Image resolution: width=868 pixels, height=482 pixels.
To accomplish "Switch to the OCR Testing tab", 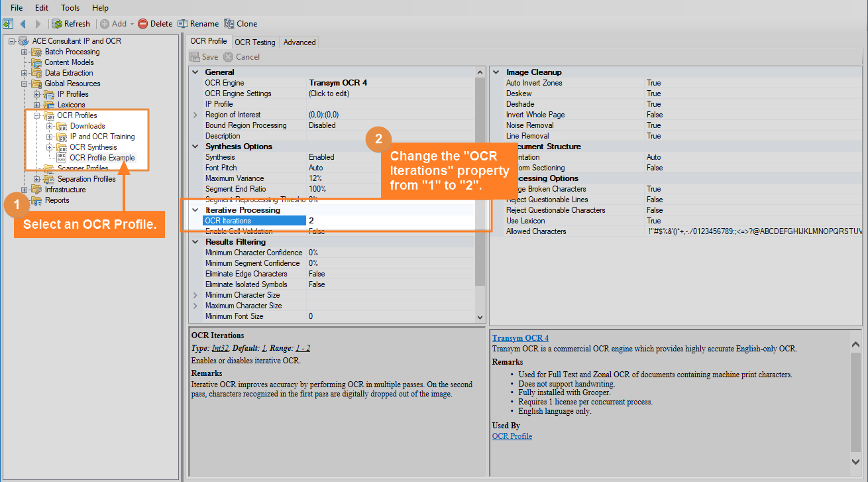I will pos(255,42).
